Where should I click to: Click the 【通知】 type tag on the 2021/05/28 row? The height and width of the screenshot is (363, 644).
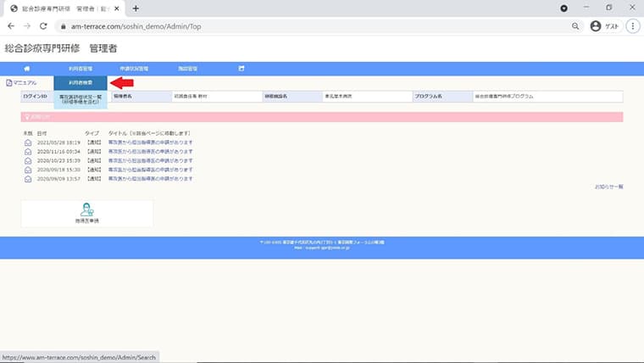pos(94,142)
